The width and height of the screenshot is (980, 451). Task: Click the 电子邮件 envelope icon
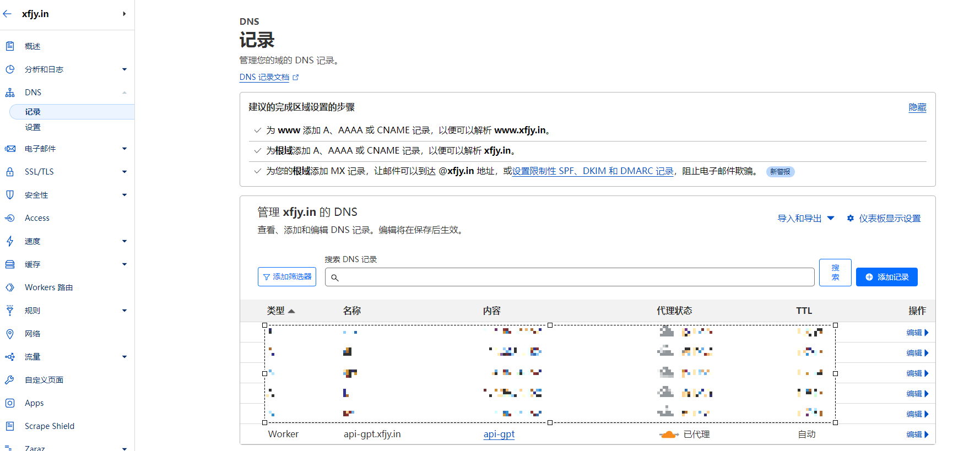click(10, 149)
